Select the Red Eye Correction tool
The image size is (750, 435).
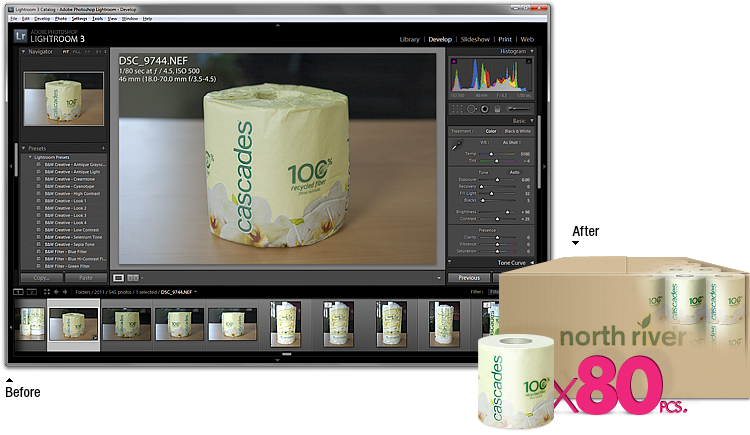pyautogui.click(x=484, y=108)
